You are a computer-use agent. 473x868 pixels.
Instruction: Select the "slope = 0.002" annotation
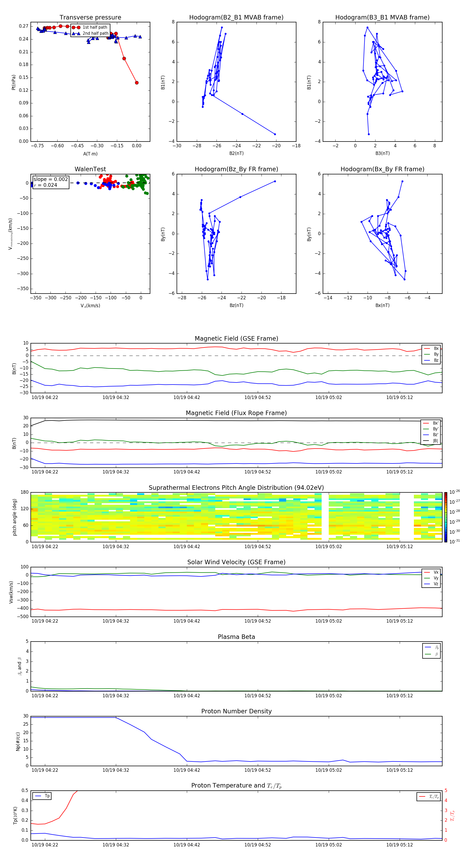50,179
